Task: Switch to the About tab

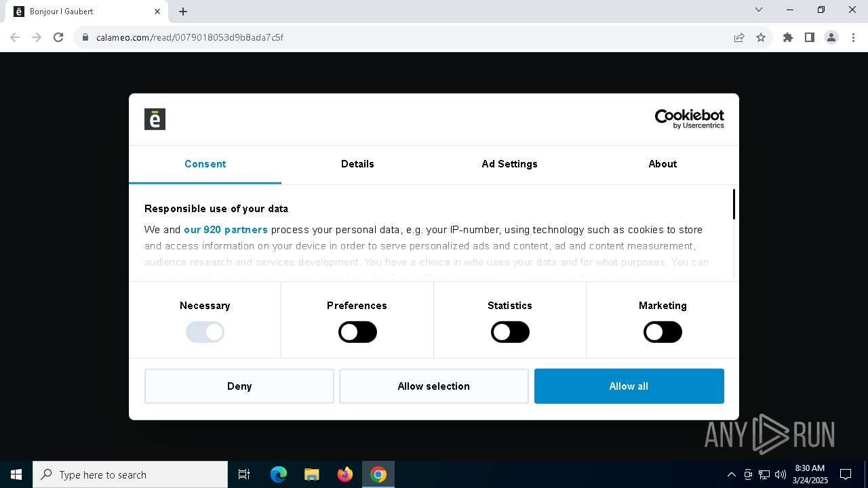Action: coord(663,164)
